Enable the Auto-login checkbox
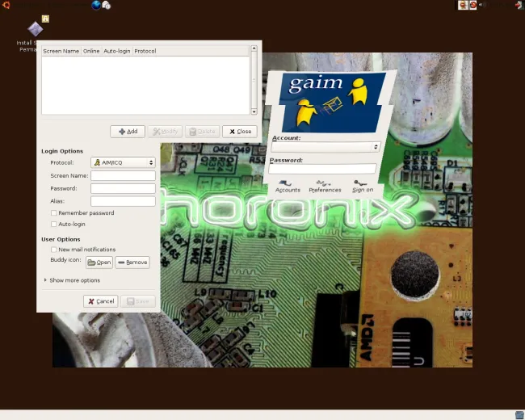This screenshot has width=525, height=420. point(53,224)
